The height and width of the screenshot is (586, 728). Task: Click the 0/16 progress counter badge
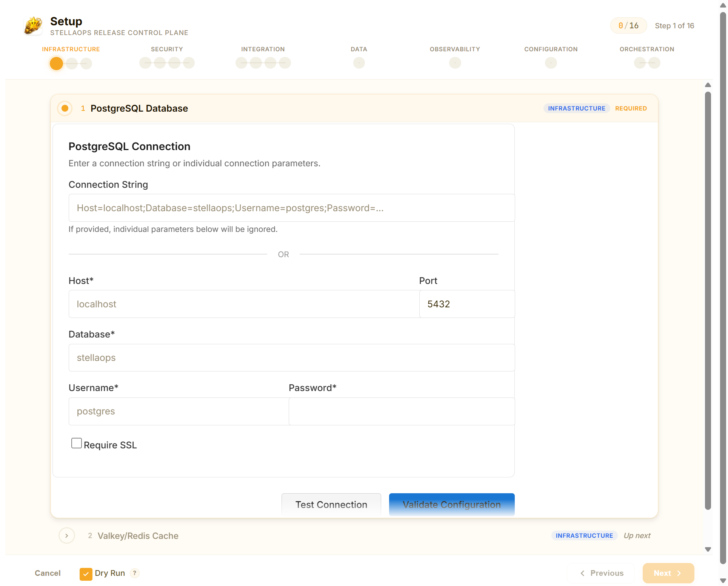(628, 26)
